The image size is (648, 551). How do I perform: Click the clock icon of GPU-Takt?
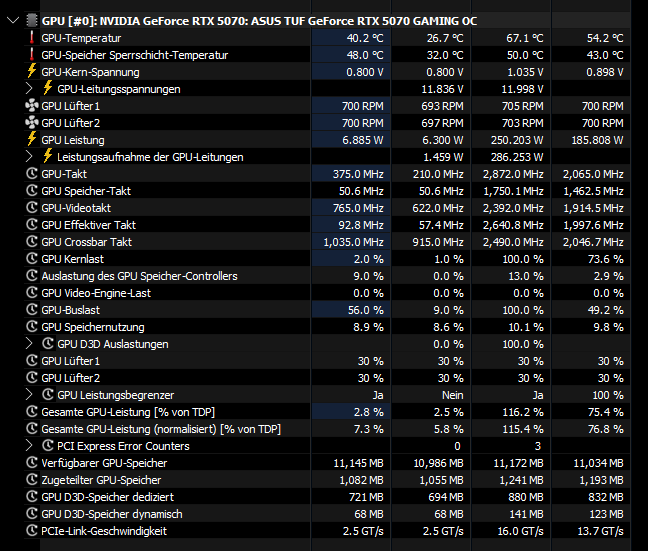point(32,174)
